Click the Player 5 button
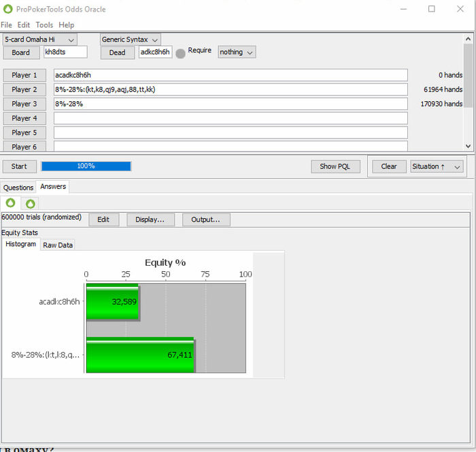This screenshot has height=452, width=476. pos(24,133)
